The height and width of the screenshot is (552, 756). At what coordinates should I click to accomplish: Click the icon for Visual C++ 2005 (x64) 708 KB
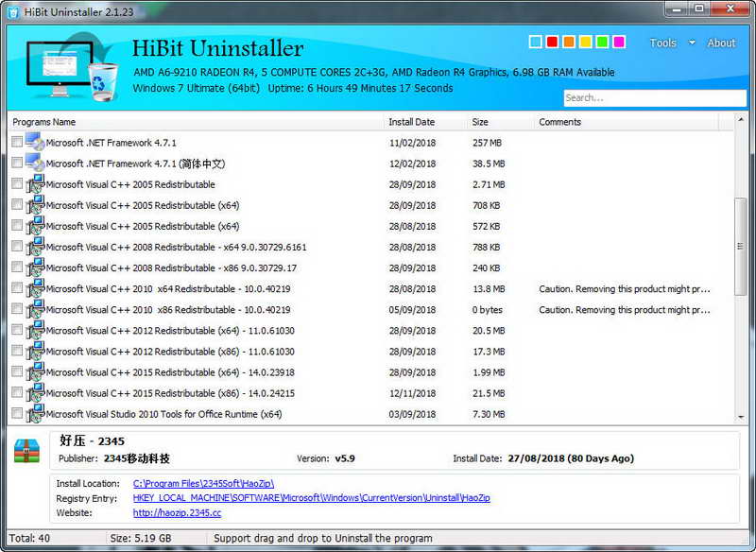[35, 204]
